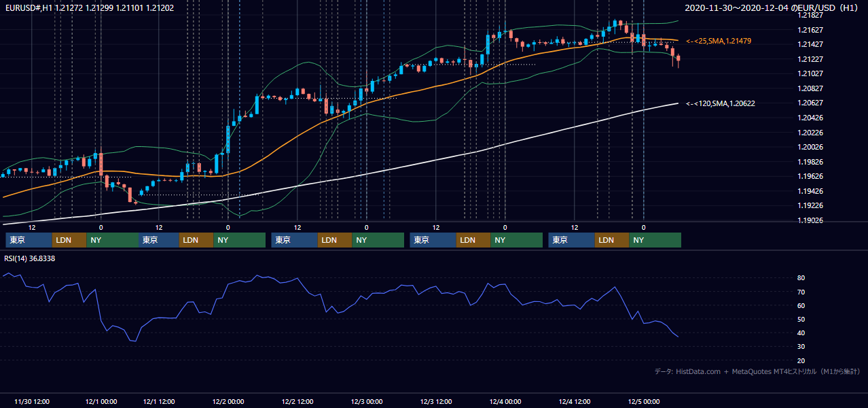868x408 pixels.
Task: Click price axis label 1.20627
Action: [810, 103]
